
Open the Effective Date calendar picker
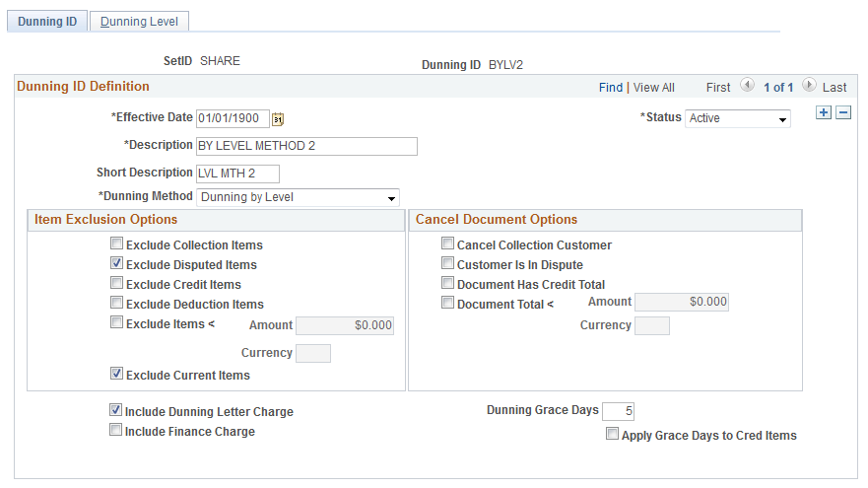click(278, 118)
